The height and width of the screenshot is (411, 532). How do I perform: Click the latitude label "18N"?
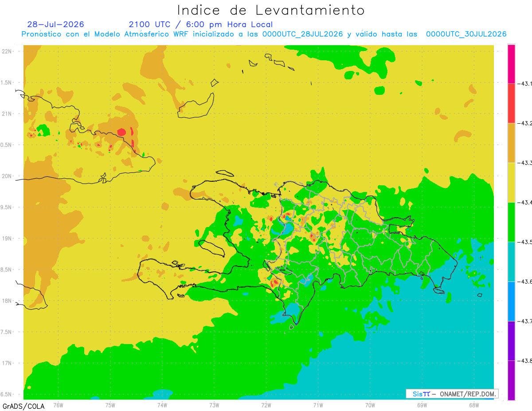(7, 301)
